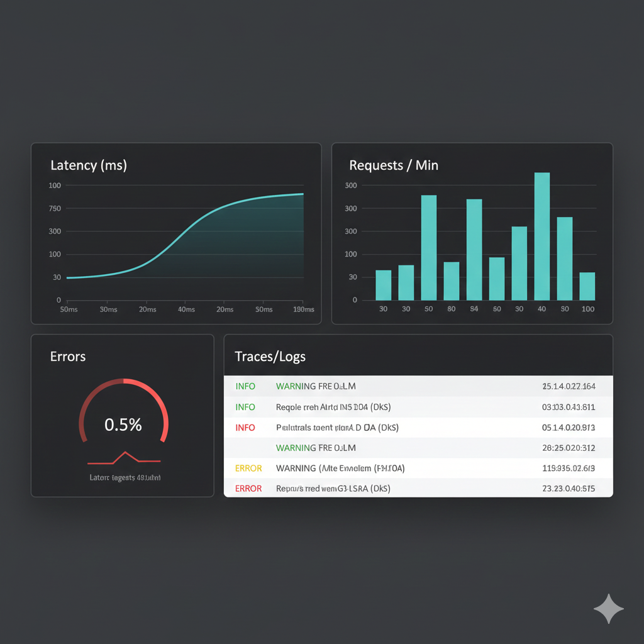The image size is (644, 644).
Task: Select the green INFO badge on the first log row
Action: 245,386
